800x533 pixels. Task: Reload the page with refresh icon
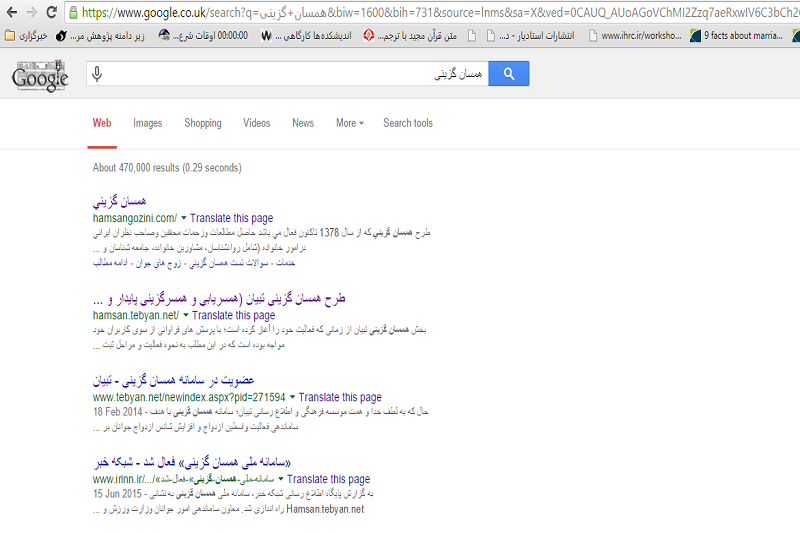(x=51, y=12)
